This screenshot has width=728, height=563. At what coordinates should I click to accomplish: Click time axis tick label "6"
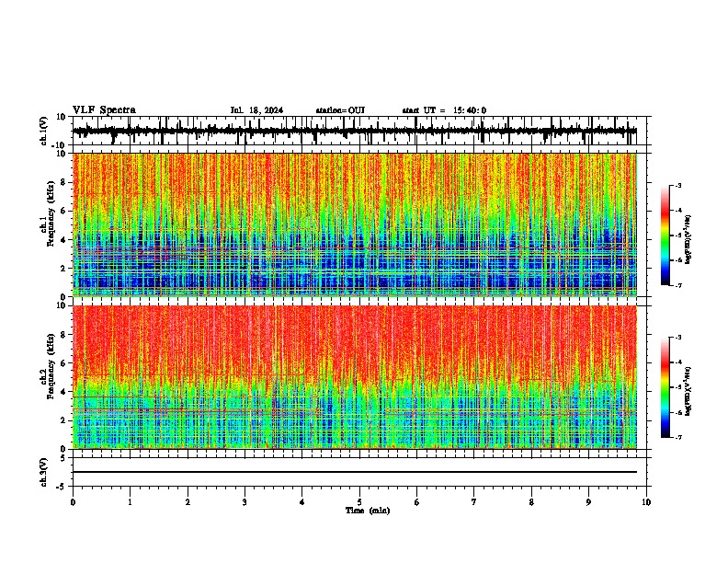point(417,502)
